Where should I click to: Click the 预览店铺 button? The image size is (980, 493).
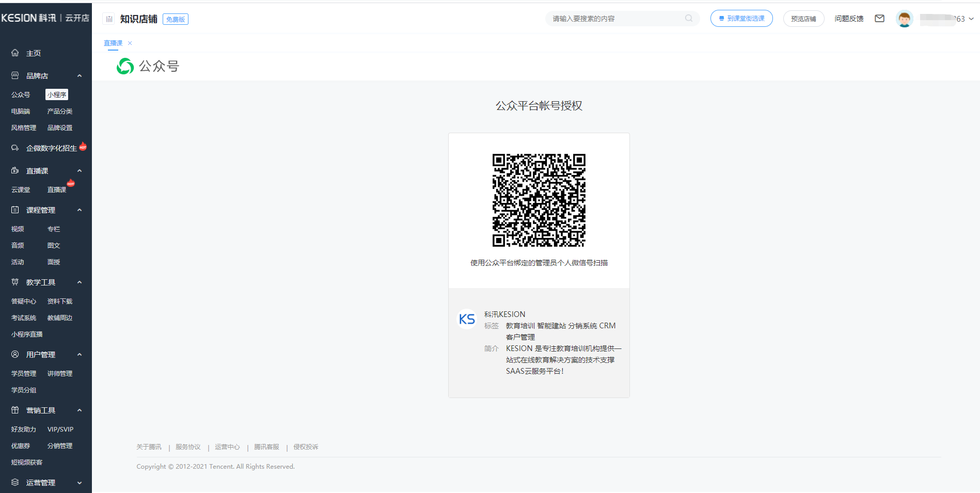click(803, 19)
